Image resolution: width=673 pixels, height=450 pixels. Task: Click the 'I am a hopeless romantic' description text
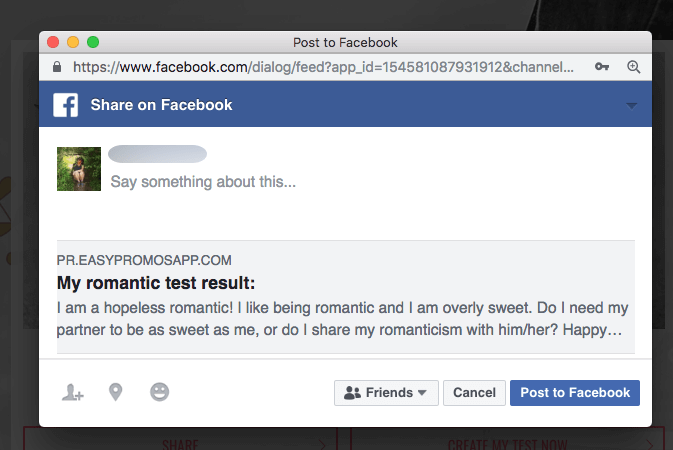click(342, 319)
